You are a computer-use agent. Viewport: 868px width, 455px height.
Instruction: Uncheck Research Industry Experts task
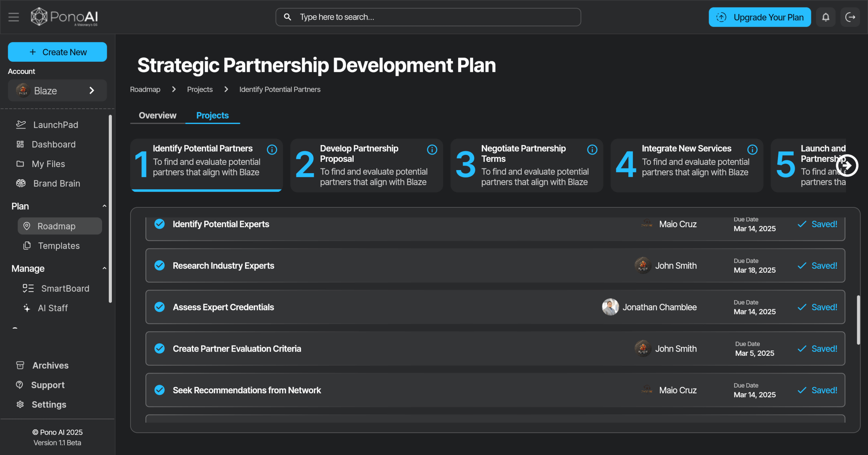pyautogui.click(x=160, y=265)
